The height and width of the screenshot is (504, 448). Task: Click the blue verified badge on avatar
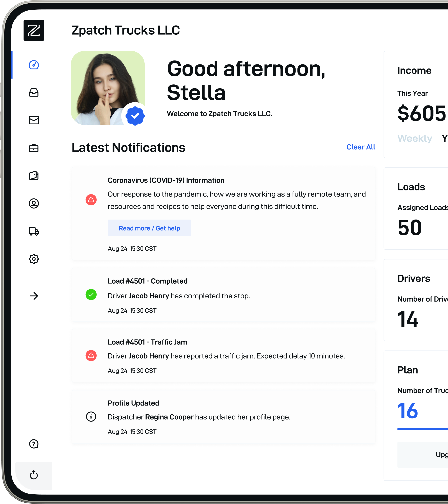pos(135,116)
